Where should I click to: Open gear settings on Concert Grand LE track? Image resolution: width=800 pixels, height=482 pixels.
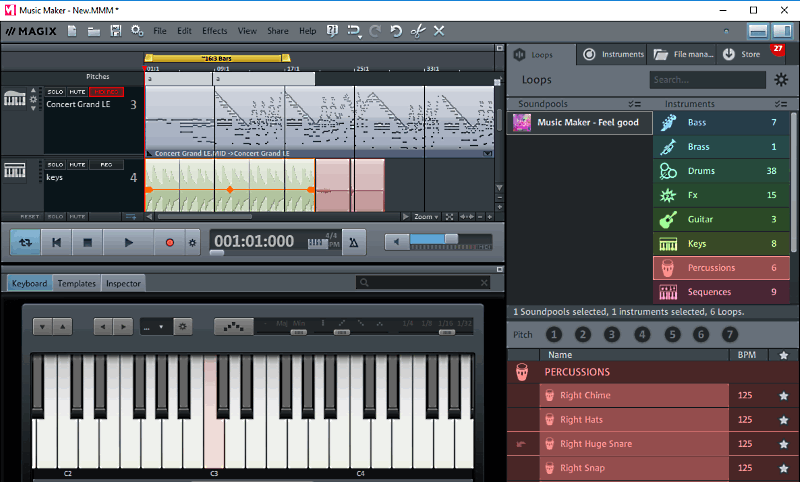(34, 99)
